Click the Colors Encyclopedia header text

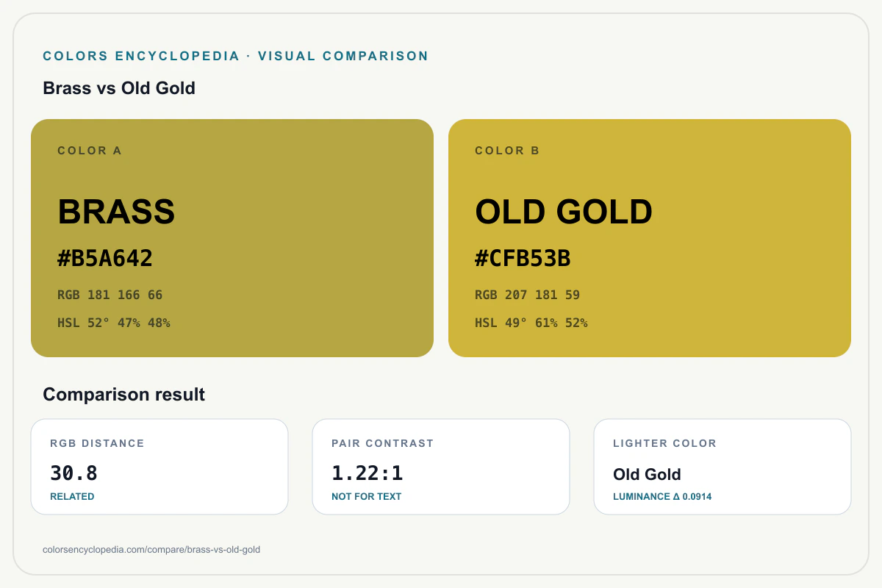click(236, 56)
